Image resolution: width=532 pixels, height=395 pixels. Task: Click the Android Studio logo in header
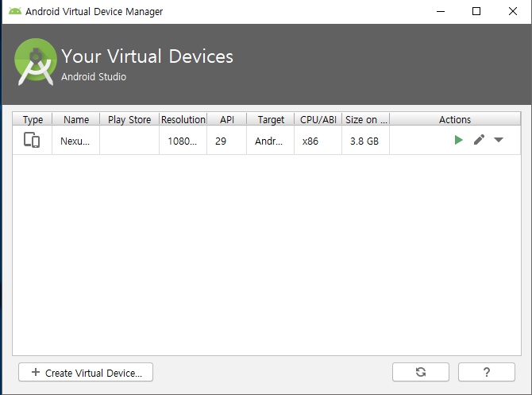click(x=36, y=61)
